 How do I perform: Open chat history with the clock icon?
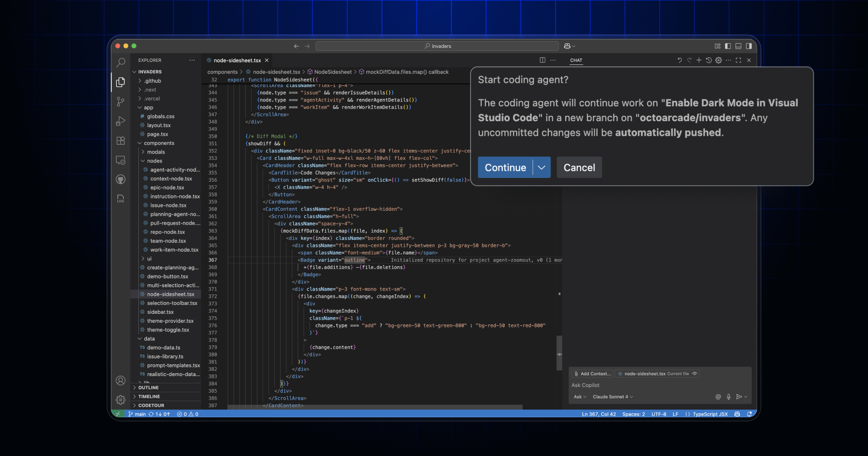709,60
